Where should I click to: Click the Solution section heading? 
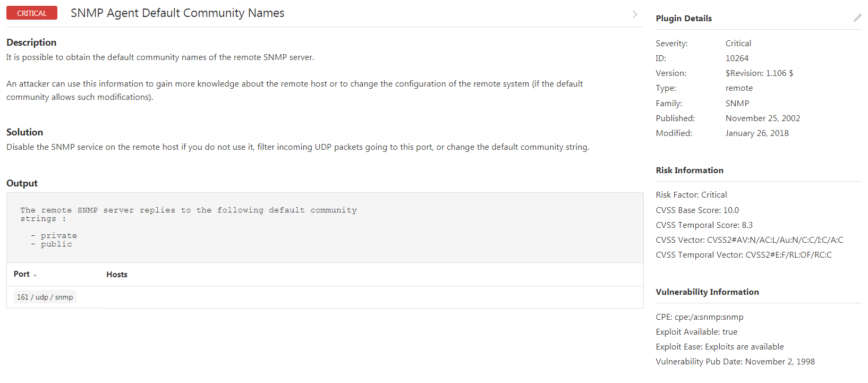24,132
